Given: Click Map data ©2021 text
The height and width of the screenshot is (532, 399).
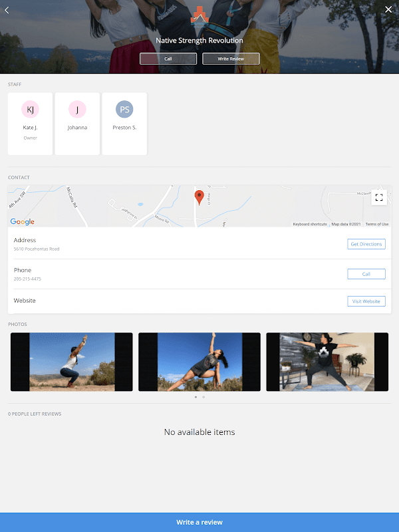Looking at the screenshot, I should pyautogui.click(x=346, y=224).
